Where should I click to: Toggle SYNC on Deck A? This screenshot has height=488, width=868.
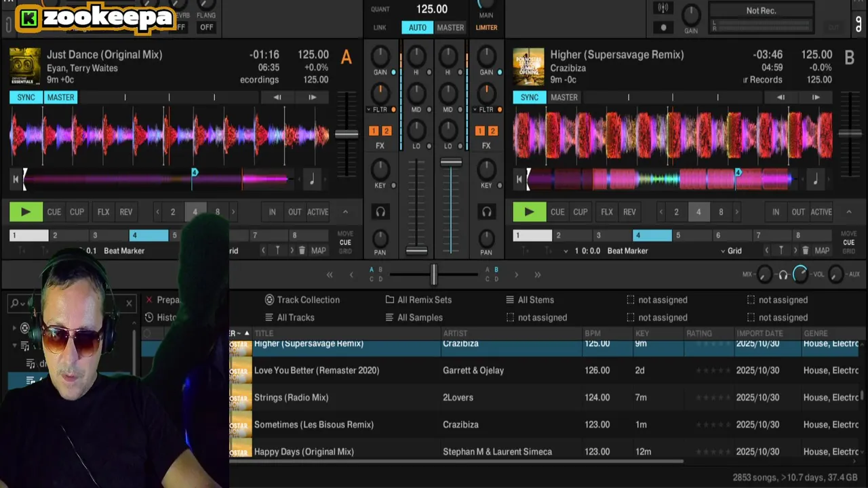[26, 98]
